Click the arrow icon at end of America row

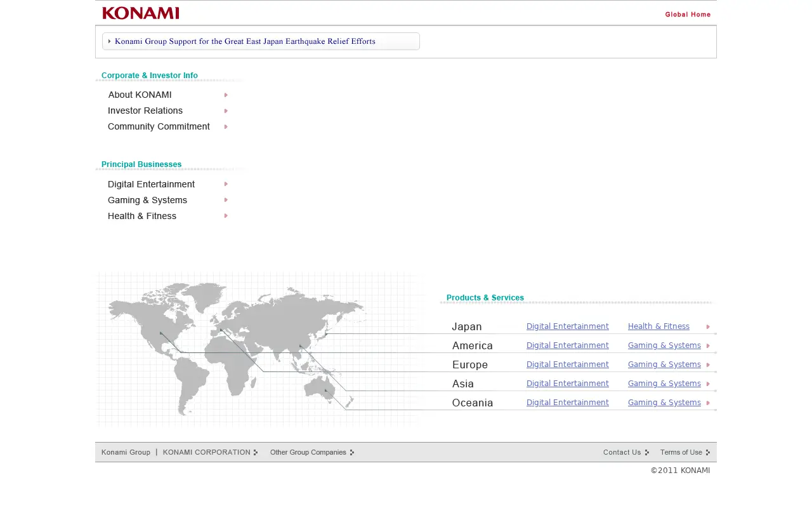click(x=708, y=346)
